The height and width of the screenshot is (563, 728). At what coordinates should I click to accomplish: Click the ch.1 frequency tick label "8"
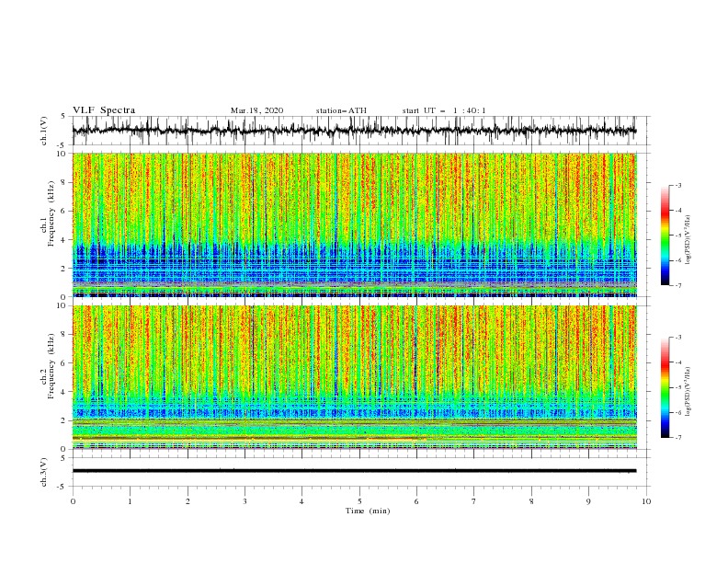[x=64, y=182]
